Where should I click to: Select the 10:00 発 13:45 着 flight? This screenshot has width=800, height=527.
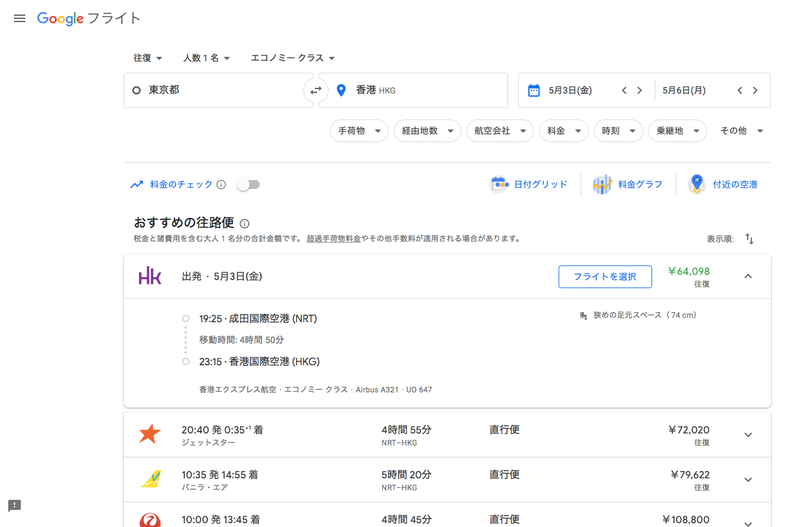pos(447,515)
